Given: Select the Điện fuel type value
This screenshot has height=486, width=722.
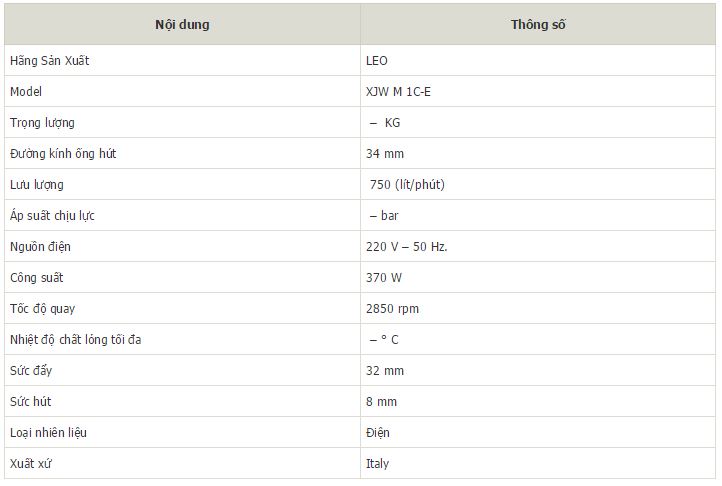Looking at the screenshot, I should (378, 433).
